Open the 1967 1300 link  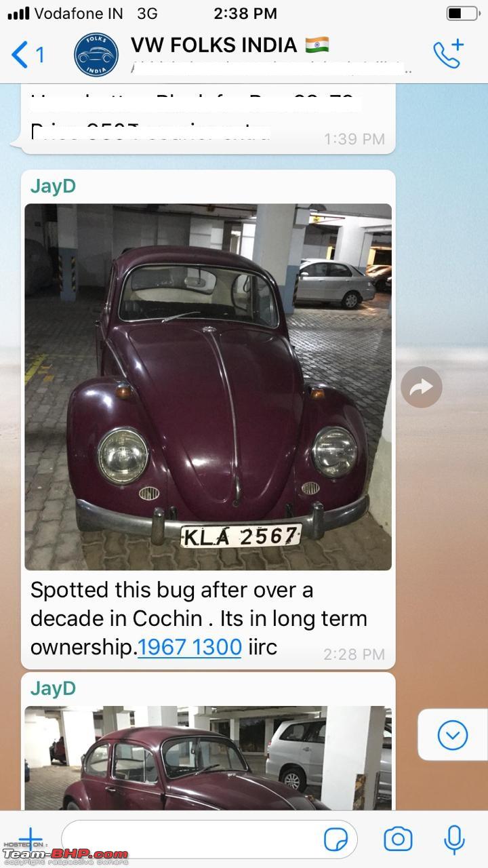190,647
